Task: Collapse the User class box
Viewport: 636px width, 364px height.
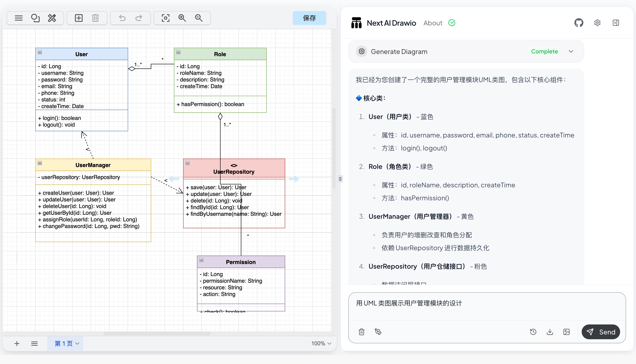Action: pyautogui.click(x=40, y=52)
